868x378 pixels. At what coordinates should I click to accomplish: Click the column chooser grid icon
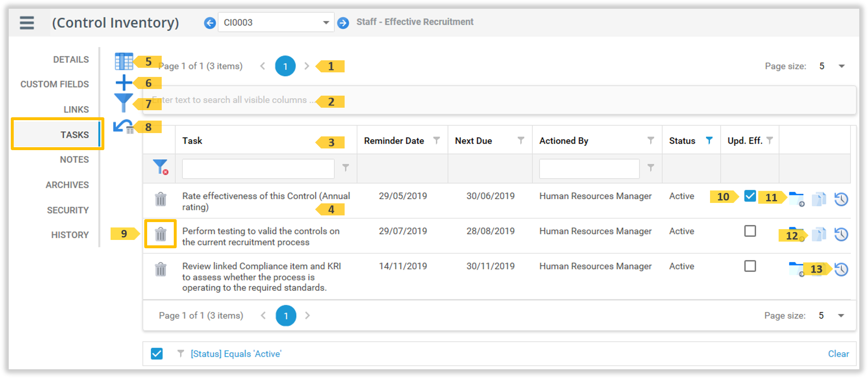click(x=123, y=62)
